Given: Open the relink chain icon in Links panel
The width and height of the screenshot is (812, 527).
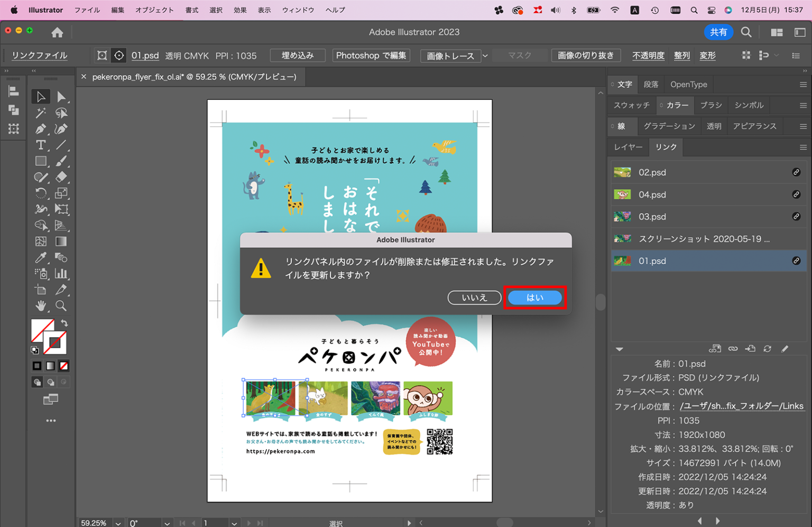Looking at the screenshot, I should pyautogui.click(x=733, y=349).
